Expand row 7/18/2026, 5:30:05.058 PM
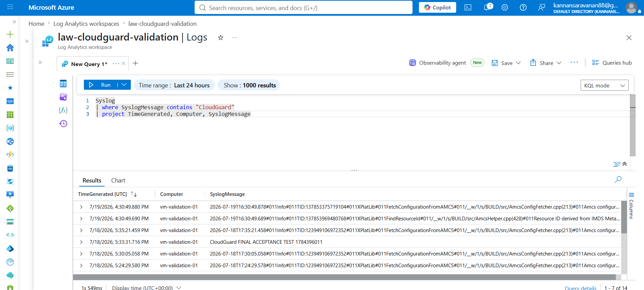Screen dimensions: 644x290 81,254
